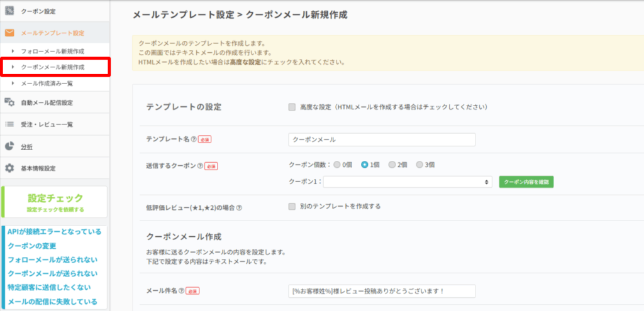Select the 3個 coupon count radio button

[419, 165]
